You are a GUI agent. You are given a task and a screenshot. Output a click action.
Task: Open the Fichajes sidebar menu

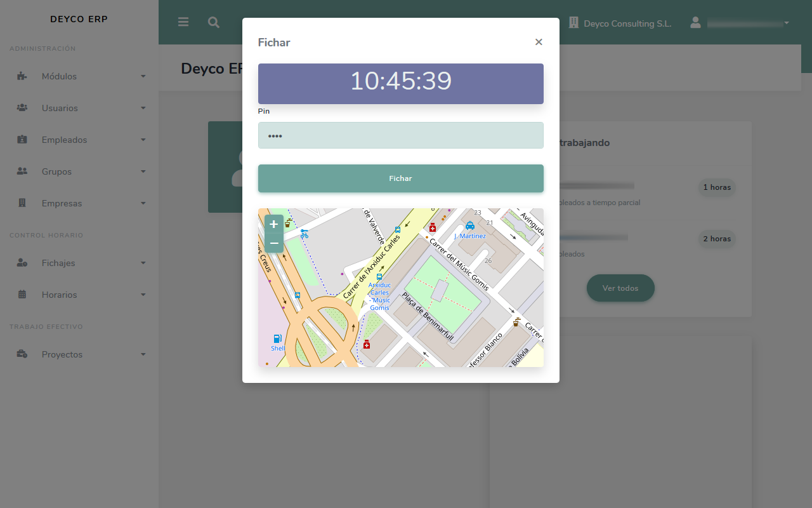(79, 263)
